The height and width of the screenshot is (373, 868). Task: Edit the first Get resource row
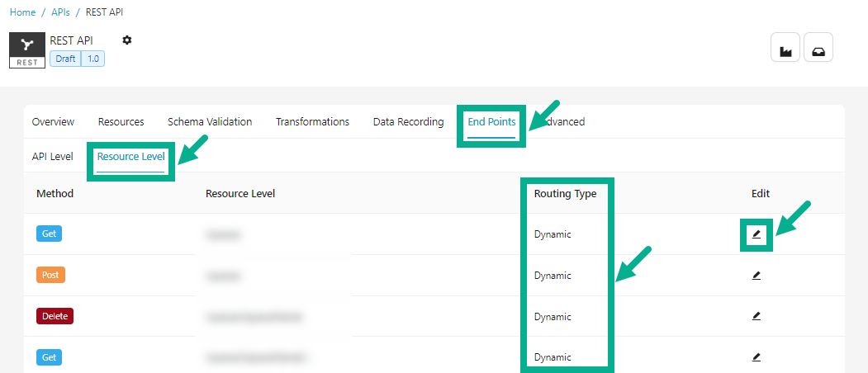(757, 234)
